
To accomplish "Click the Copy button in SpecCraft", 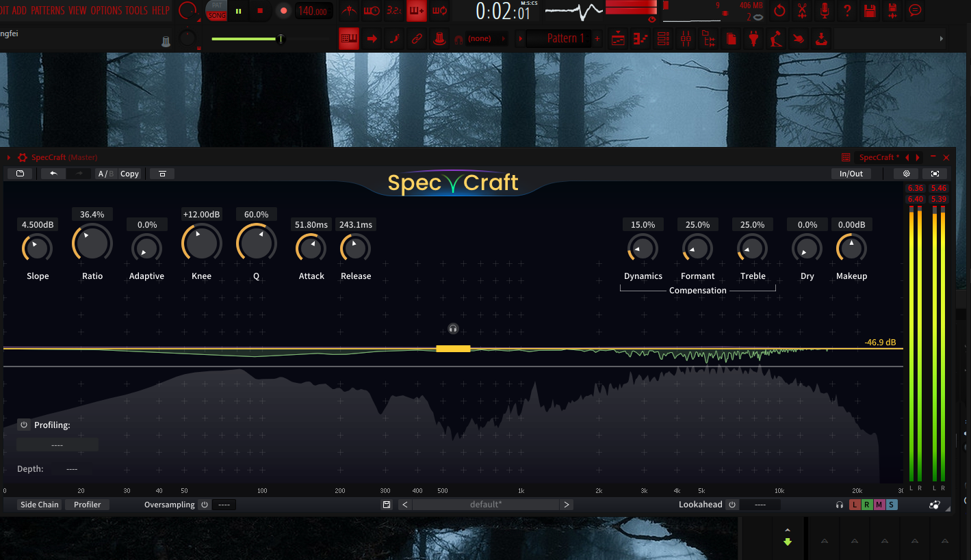I will (129, 174).
